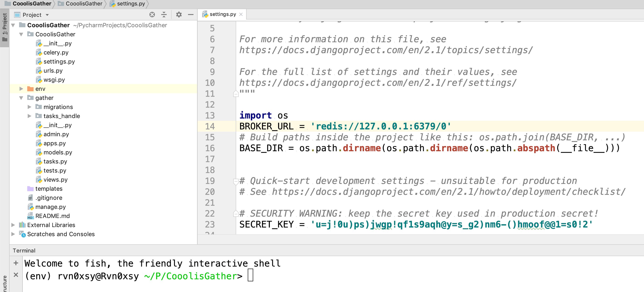Click the topics/settings docs URL in docstring
644x292 pixels.
[386, 50]
